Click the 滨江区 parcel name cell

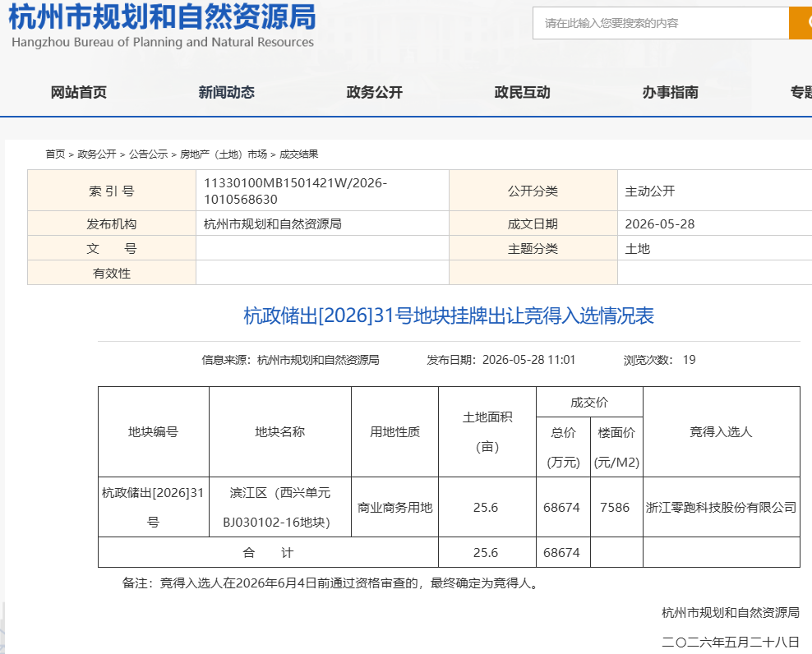280,507
